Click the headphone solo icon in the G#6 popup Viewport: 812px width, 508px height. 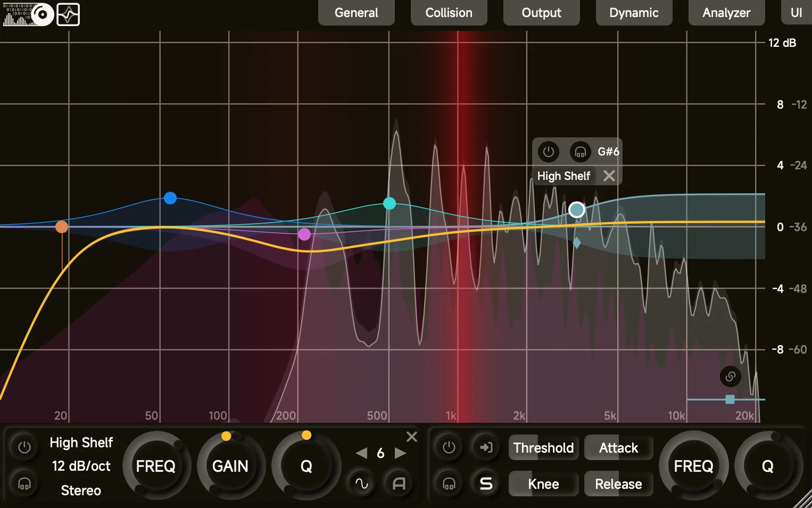pos(581,152)
